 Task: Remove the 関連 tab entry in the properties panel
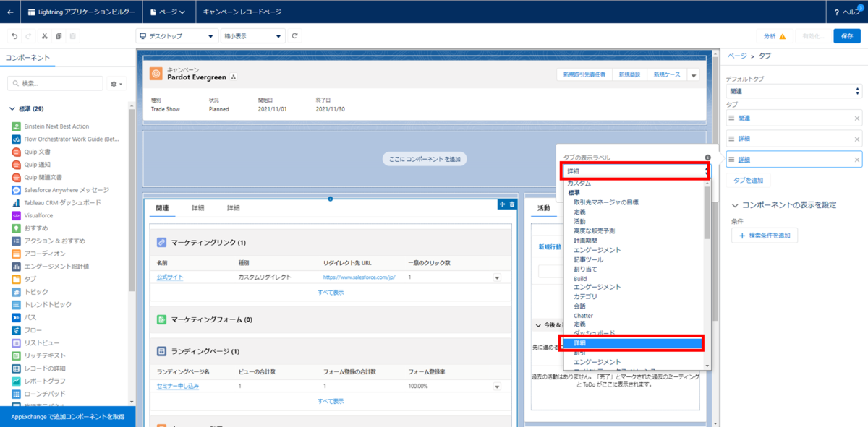(x=857, y=118)
